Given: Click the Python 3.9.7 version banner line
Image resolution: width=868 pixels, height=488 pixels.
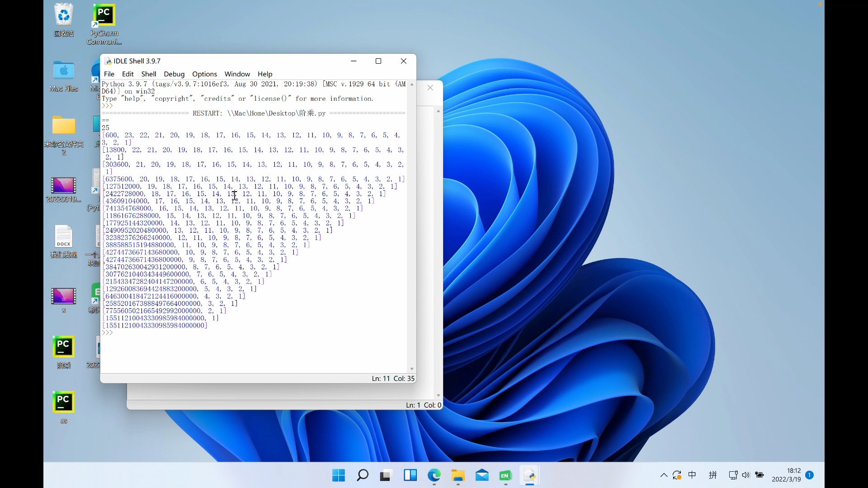Looking at the screenshot, I should click(254, 84).
